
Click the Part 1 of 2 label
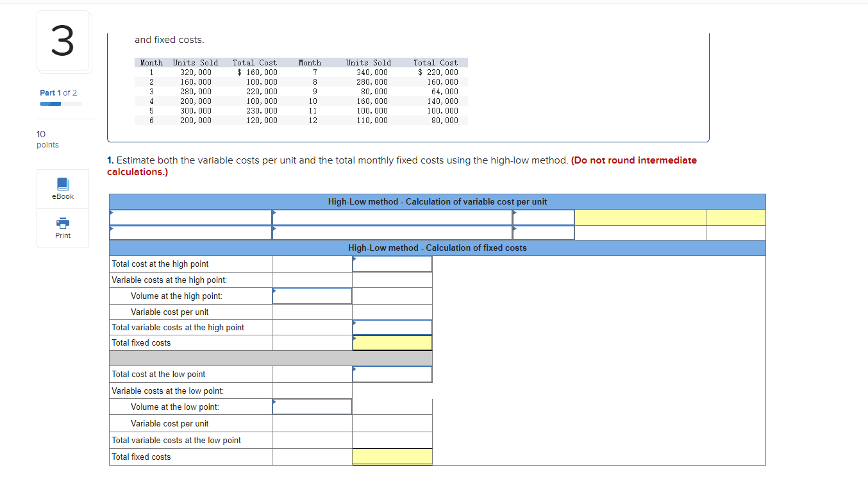58,93
